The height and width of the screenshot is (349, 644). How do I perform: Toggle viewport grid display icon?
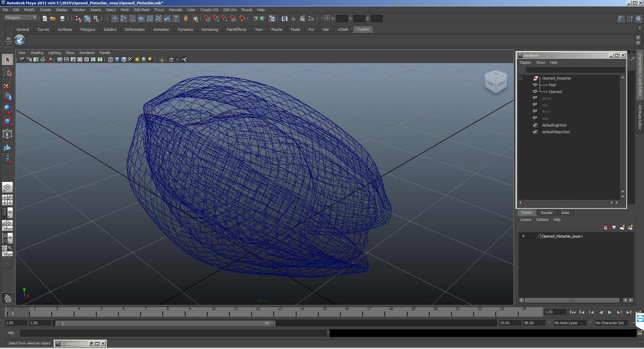[x=60, y=59]
